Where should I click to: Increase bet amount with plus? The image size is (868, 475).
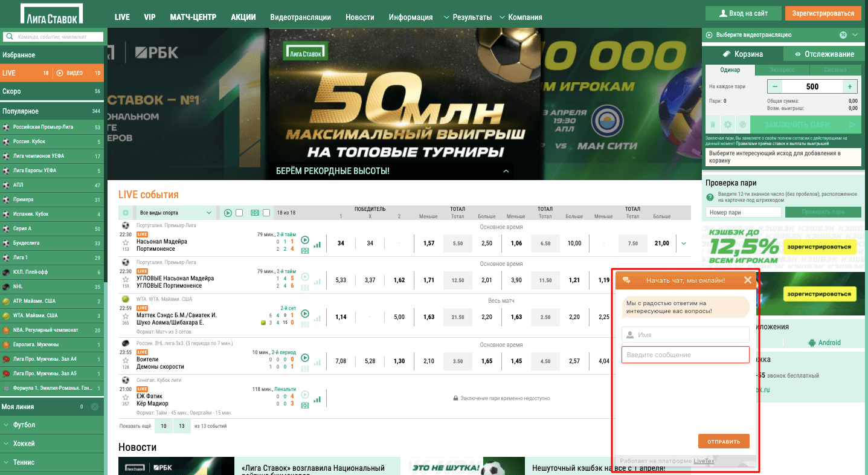850,86
